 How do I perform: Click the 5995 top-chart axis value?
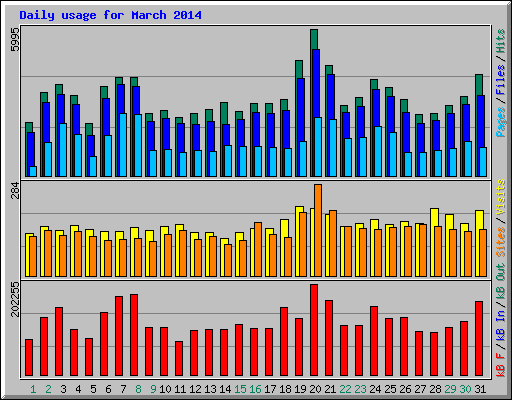point(15,39)
